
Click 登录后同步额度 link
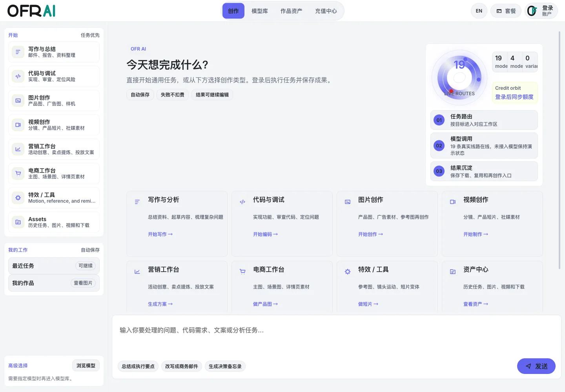514,97
